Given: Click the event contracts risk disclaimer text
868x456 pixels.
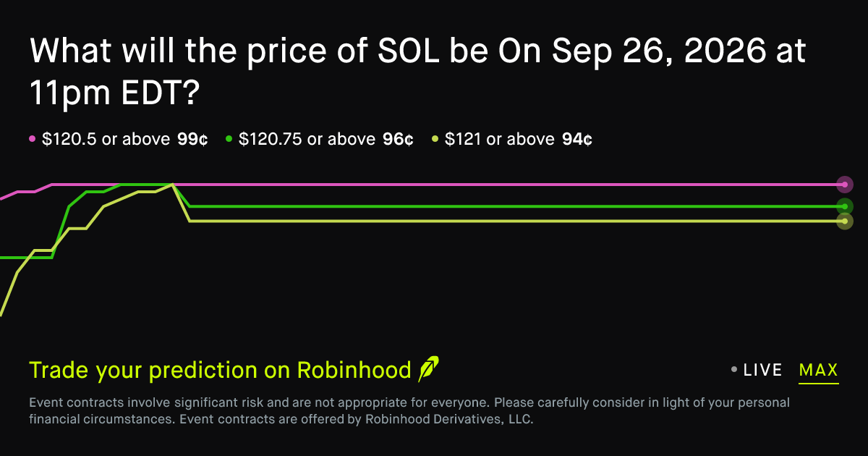Looking at the screenshot, I should [x=409, y=410].
